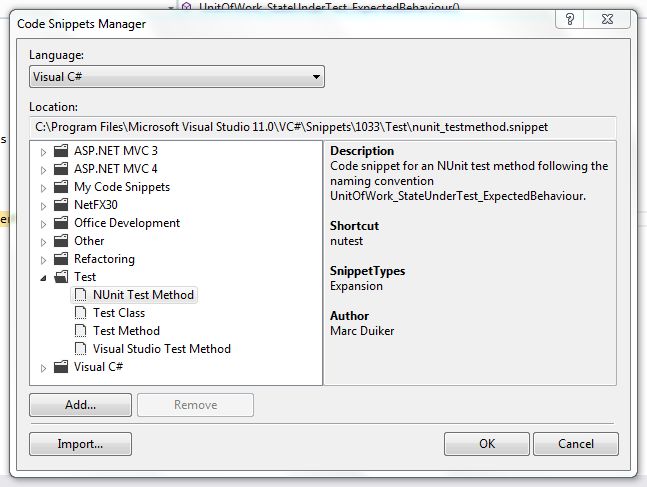Dismiss dialog with Cancel button

(576, 444)
